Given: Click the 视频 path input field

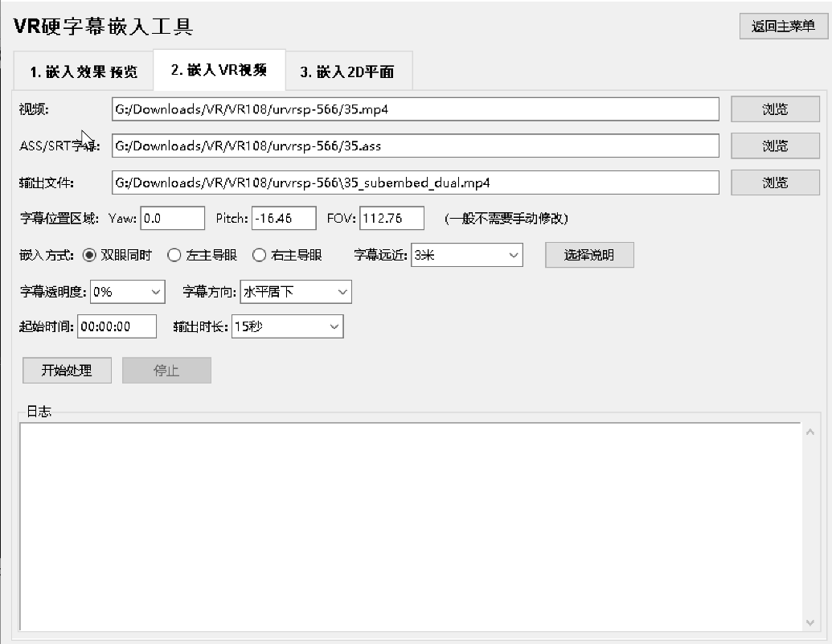Looking at the screenshot, I should click(x=416, y=109).
